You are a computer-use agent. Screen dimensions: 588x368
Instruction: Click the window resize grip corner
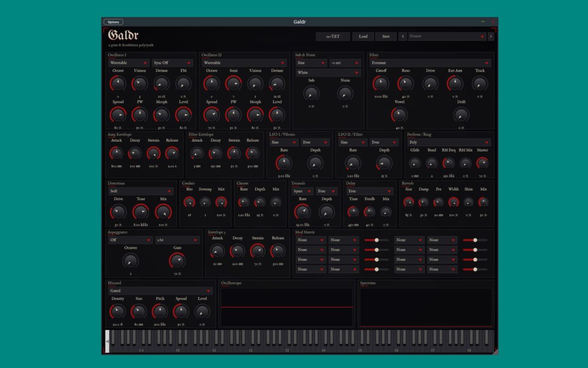click(495, 352)
